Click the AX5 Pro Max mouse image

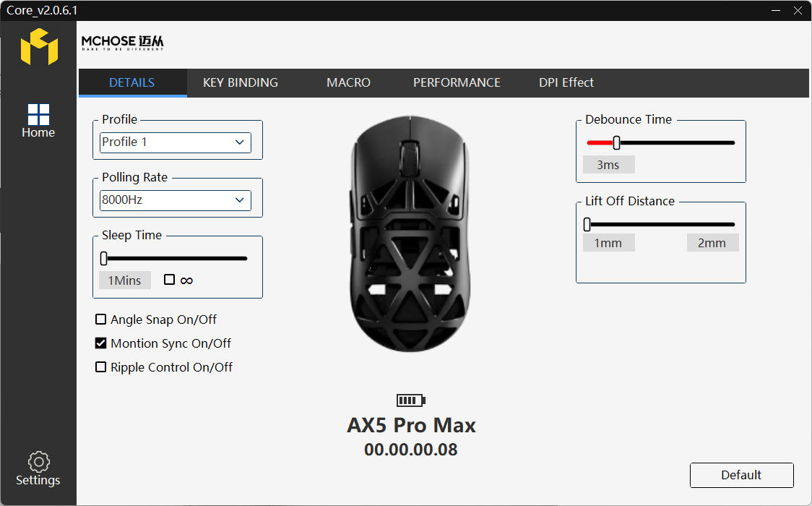tap(410, 234)
